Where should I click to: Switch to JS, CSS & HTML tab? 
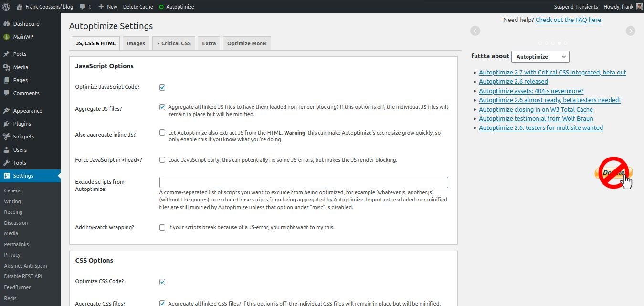[95, 43]
